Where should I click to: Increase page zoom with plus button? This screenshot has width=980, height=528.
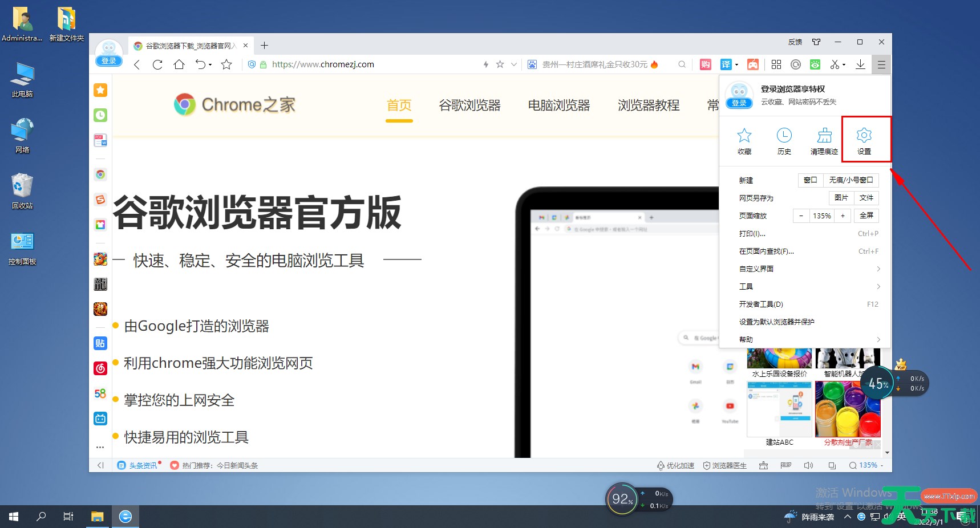pyautogui.click(x=843, y=216)
